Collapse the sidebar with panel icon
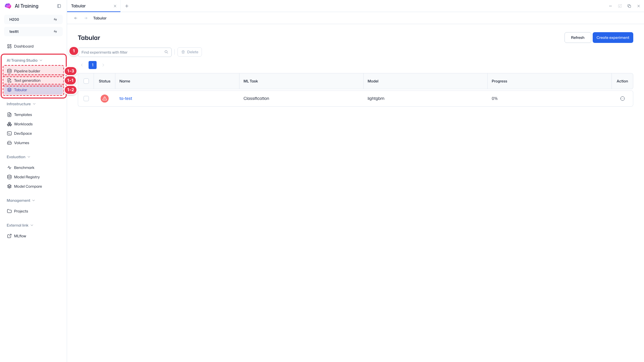Screen dimensions: 644x362 (x=59, y=6)
